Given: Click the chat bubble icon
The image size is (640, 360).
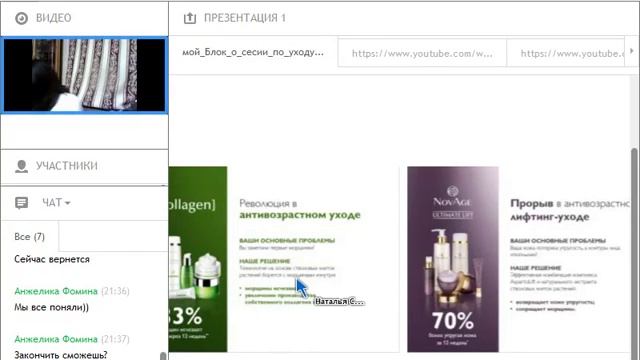Looking at the screenshot, I should pos(21,202).
